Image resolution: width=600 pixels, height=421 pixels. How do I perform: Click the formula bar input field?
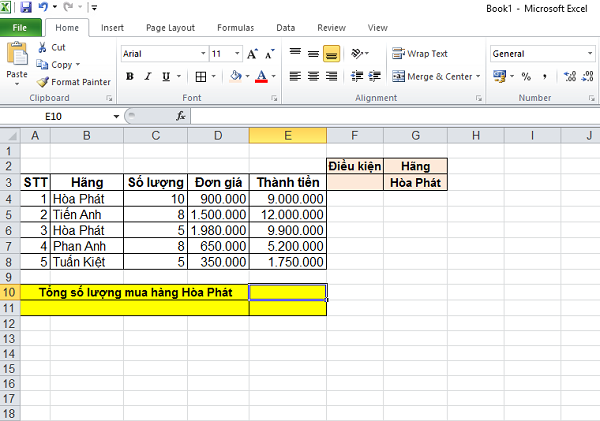[395, 116]
